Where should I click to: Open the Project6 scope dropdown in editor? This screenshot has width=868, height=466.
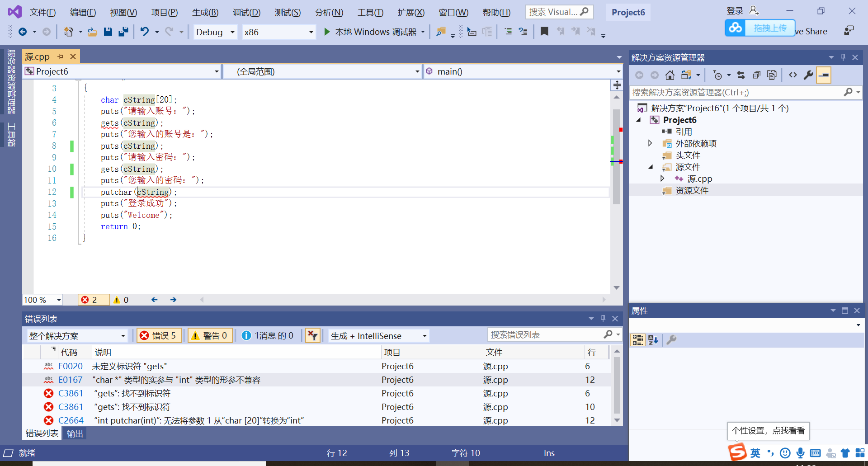pos(122,71)
